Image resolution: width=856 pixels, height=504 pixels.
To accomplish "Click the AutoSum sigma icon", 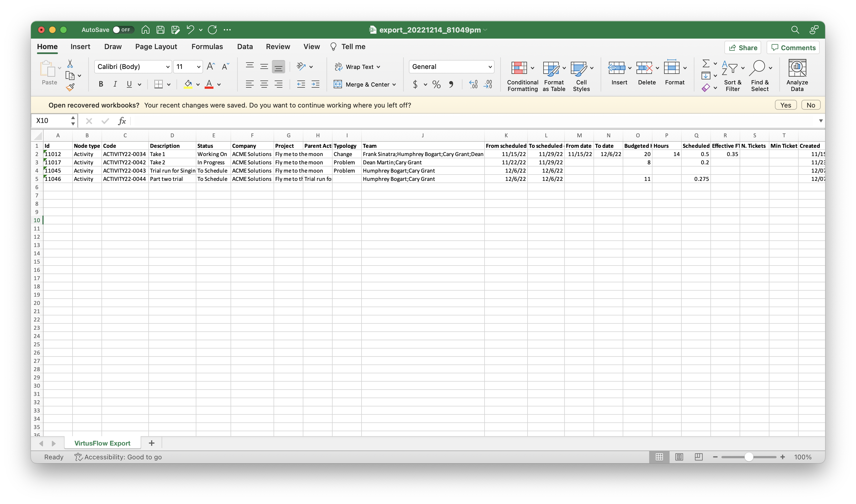I will click(x=705, y=63).
